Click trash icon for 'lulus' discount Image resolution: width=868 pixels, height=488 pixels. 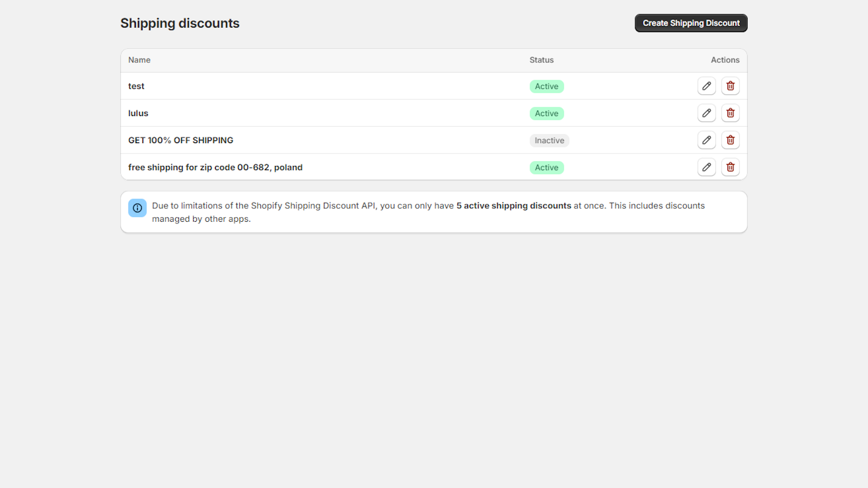coord(730,113)
